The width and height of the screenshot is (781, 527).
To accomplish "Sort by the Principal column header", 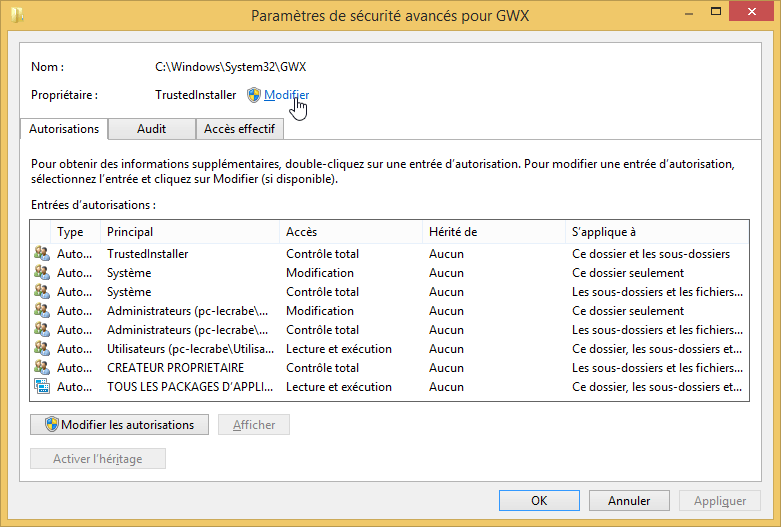I will [190, 232].
